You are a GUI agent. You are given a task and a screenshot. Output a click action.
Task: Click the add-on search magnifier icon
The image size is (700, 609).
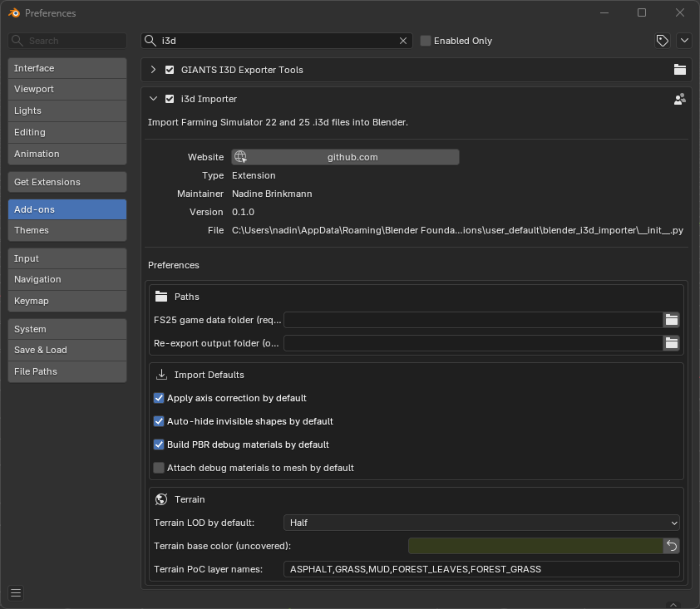[x=150, y=41]
